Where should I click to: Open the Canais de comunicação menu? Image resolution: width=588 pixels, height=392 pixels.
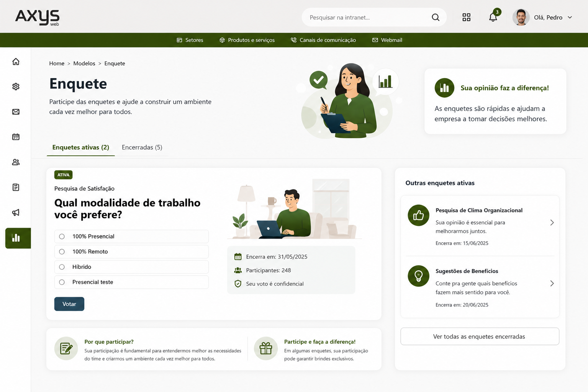323,40
